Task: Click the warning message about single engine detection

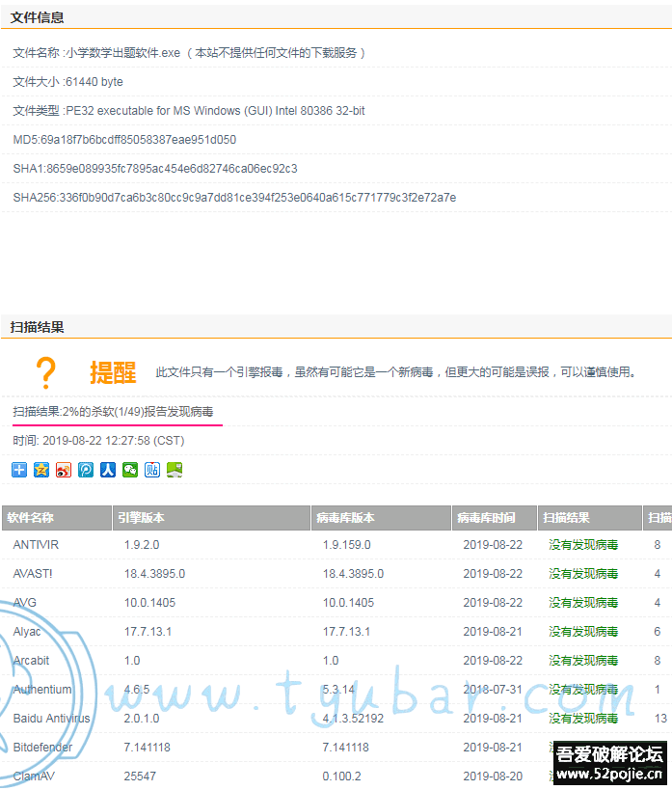Action: tap(396, 372)
